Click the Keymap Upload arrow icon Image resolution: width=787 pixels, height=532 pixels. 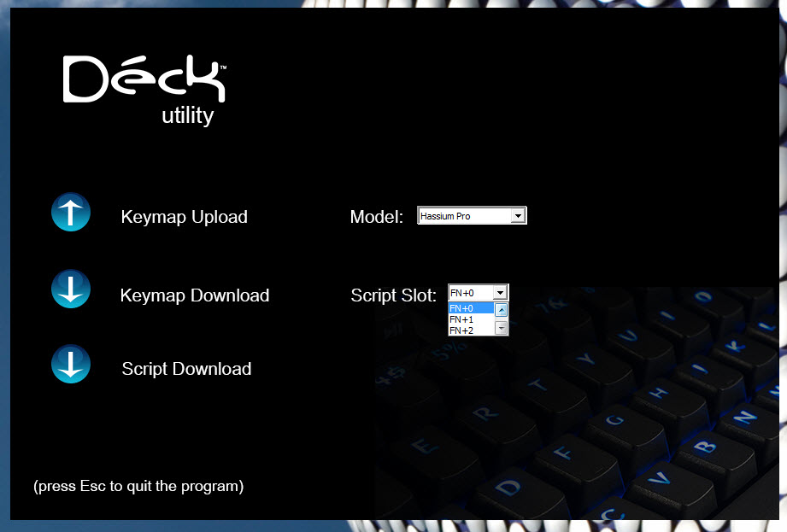(x=71, y=212)
